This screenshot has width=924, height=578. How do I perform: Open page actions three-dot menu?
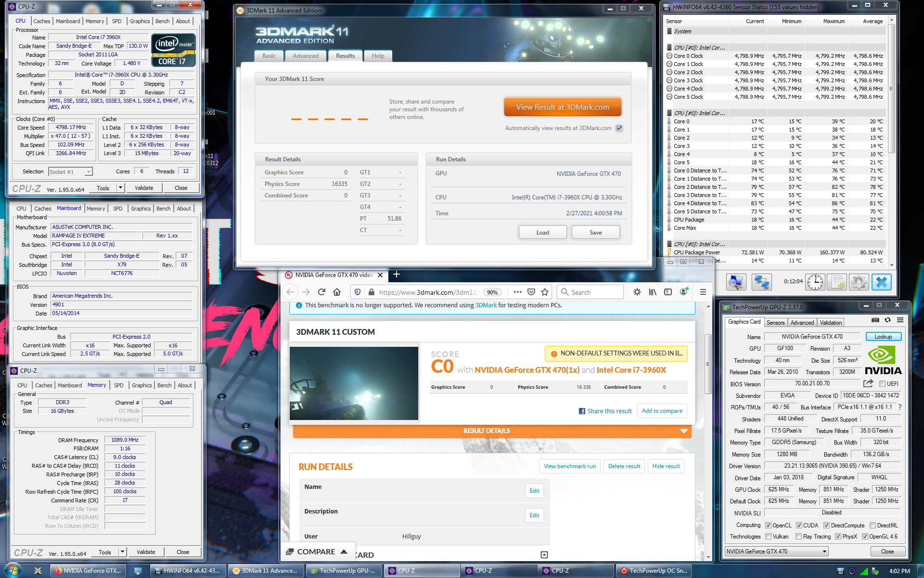point(518,292)
